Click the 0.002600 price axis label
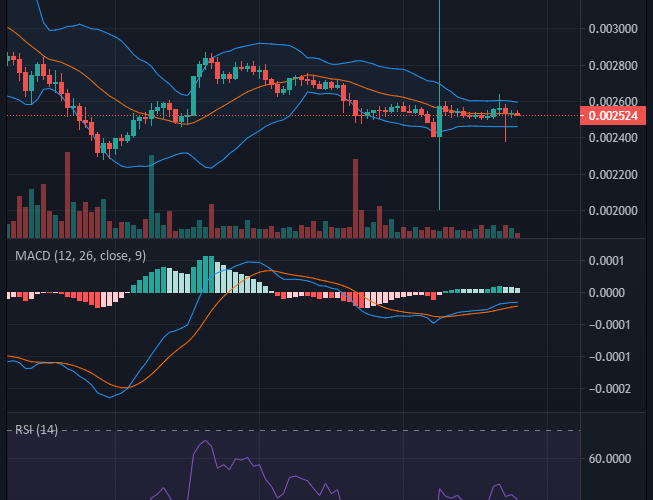653x500 pixels. [x=614, y=102]
